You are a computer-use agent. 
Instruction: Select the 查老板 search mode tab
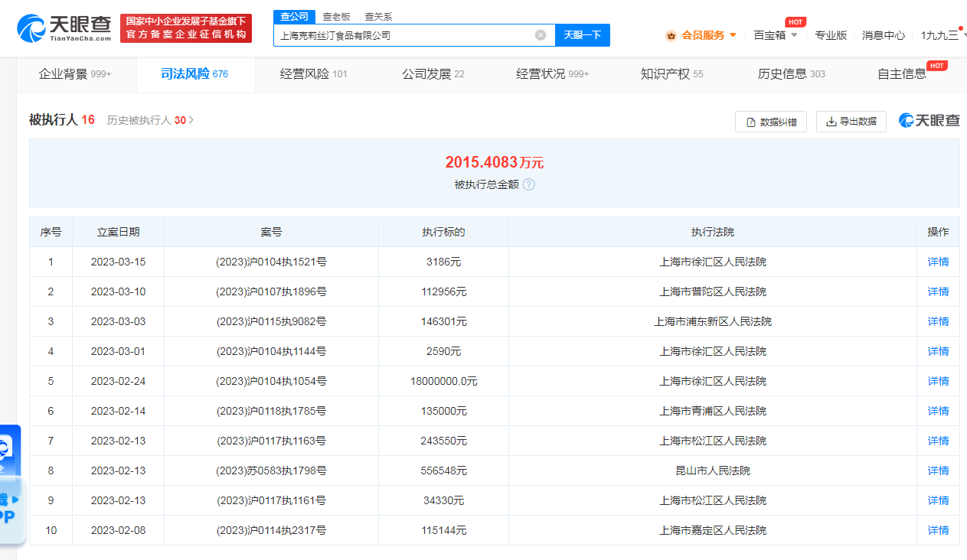336,16
